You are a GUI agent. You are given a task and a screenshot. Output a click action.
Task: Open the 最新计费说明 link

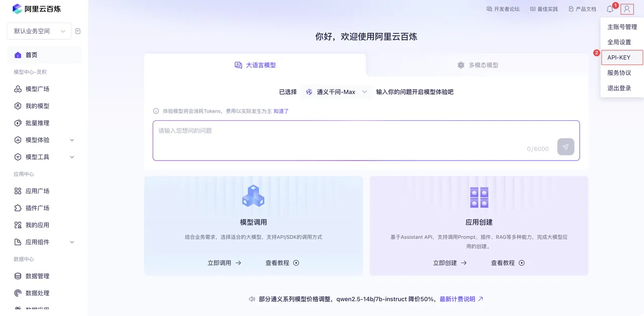pyautogui.click(x=461, y=299)
